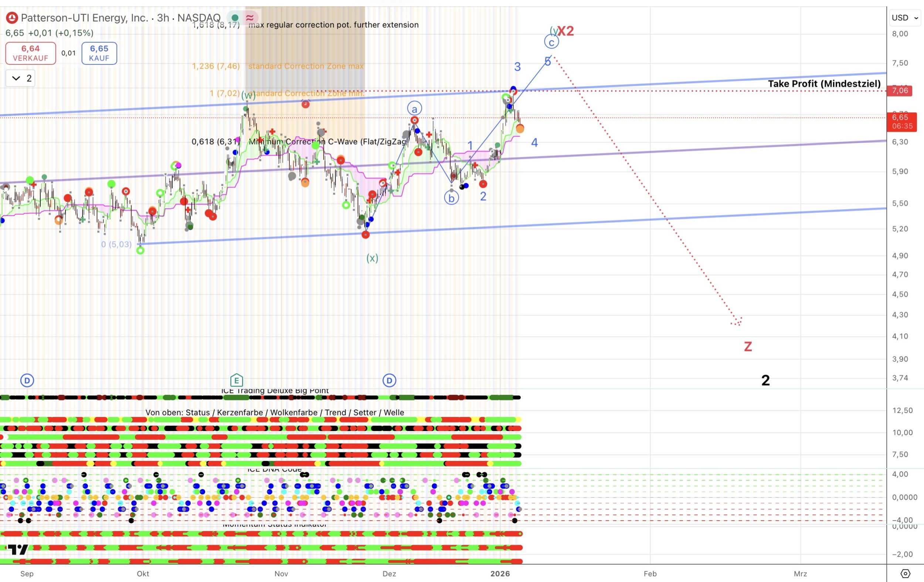This screenshot has width=924, height=582.
Task: Click the TradingView logo at bottom left
Action: 18,549
